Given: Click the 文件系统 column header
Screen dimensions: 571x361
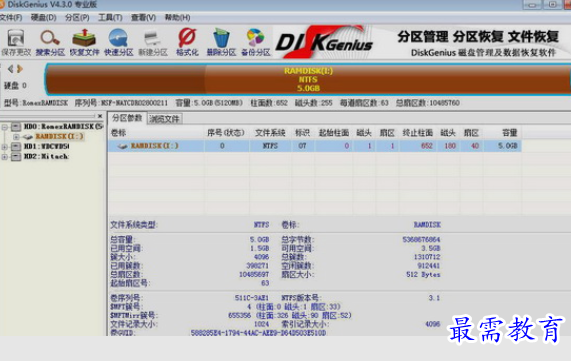Looking at the screenshot, I should tap(270, 133).
